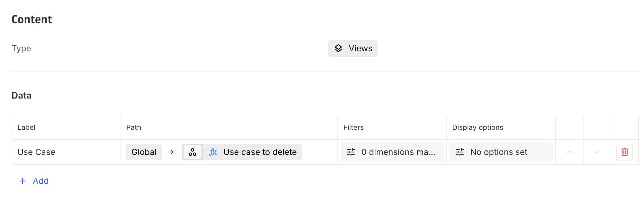
Task: Click the blue fx formula icon
Action: 213,152
